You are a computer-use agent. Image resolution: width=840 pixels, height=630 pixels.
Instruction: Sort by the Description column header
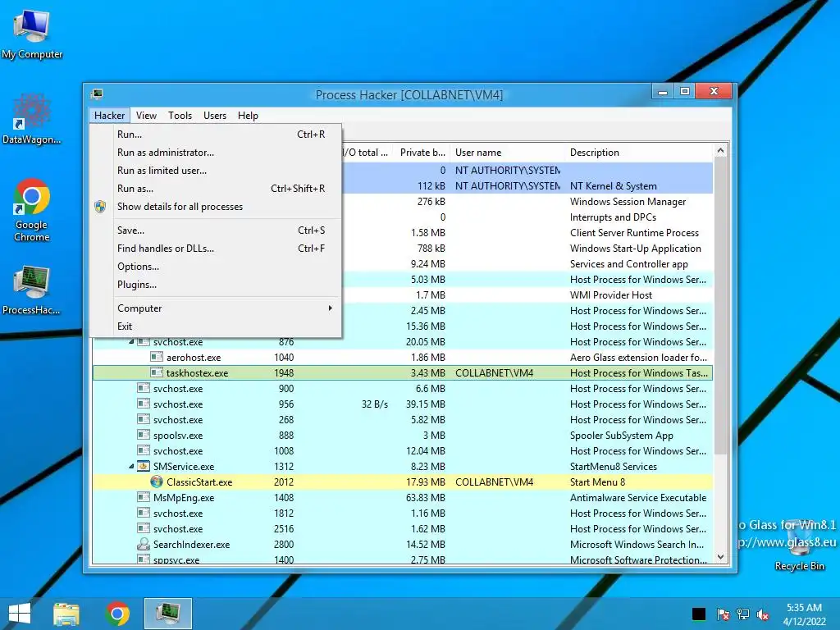coord(638,152)
